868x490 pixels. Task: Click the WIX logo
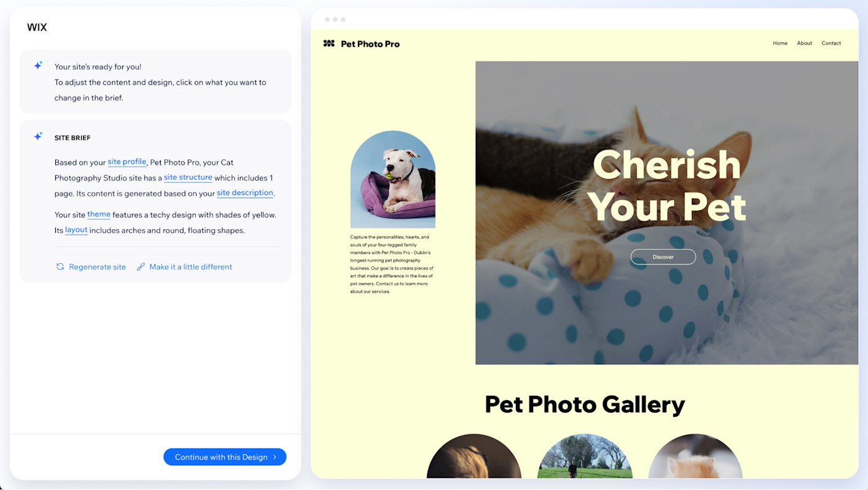pyautogui.click(x=37, y=27)
